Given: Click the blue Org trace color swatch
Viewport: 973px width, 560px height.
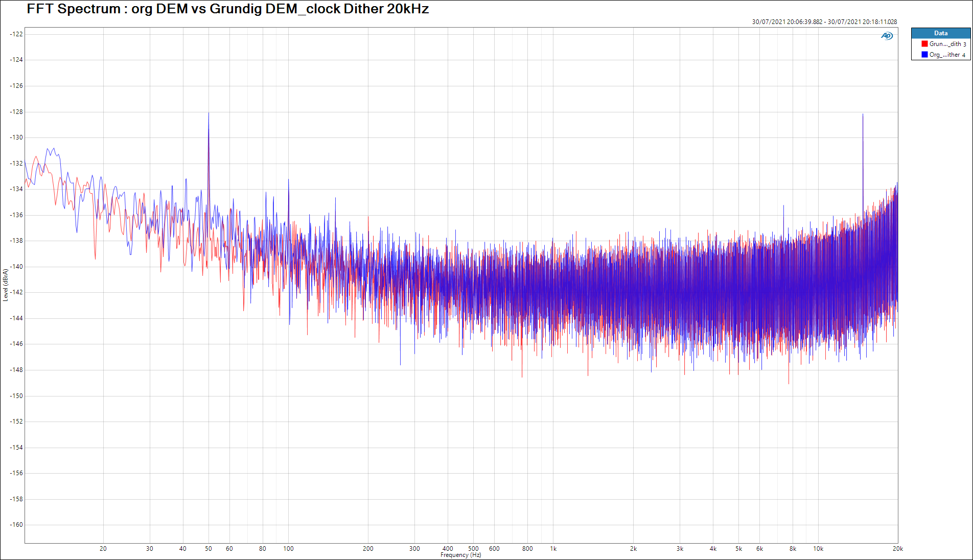Looking at the screenshot, I should [924, 55].
